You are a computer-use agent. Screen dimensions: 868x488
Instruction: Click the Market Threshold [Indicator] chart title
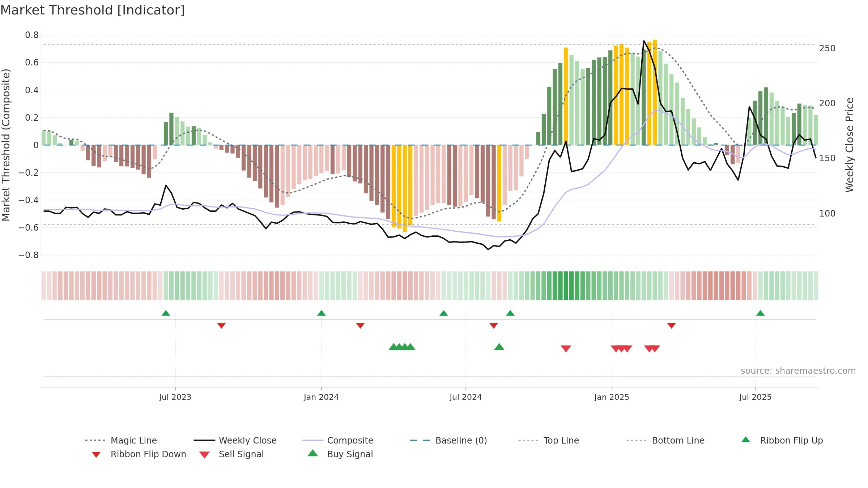click(93, 10)
